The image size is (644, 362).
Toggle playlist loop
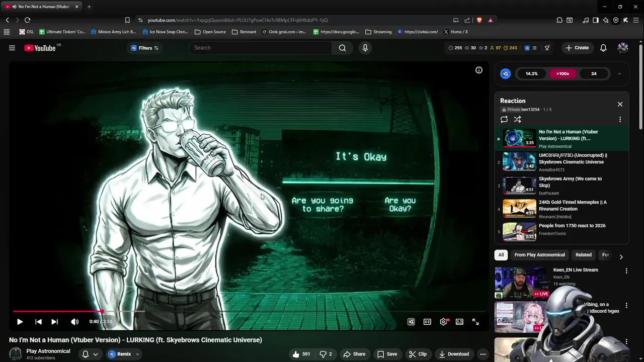click(504, 119)
